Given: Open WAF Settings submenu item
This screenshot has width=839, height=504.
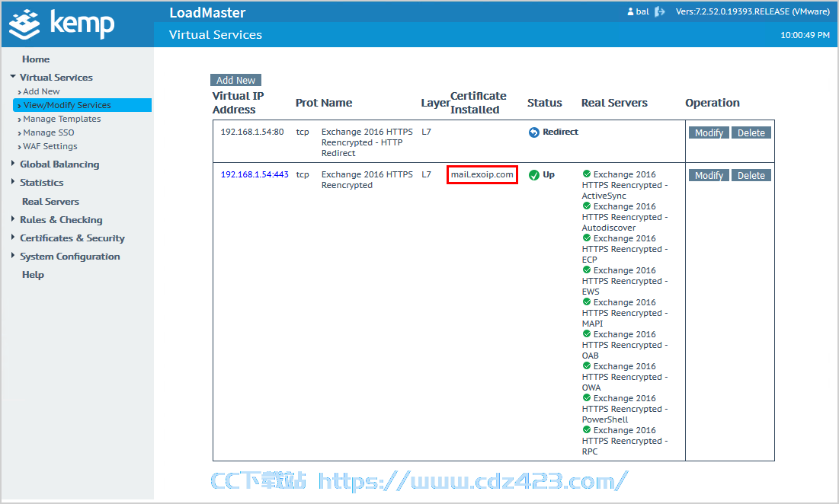Looking at the screenshot, I should tap(50, 146).
